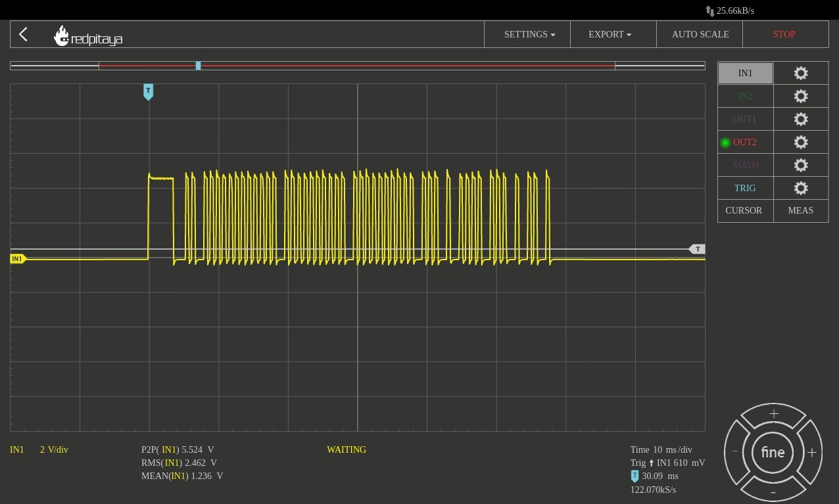The image size is (839, 504).
Task: Click the P2P(IN1) 5.524 V measurement
Action: [178, 450]
